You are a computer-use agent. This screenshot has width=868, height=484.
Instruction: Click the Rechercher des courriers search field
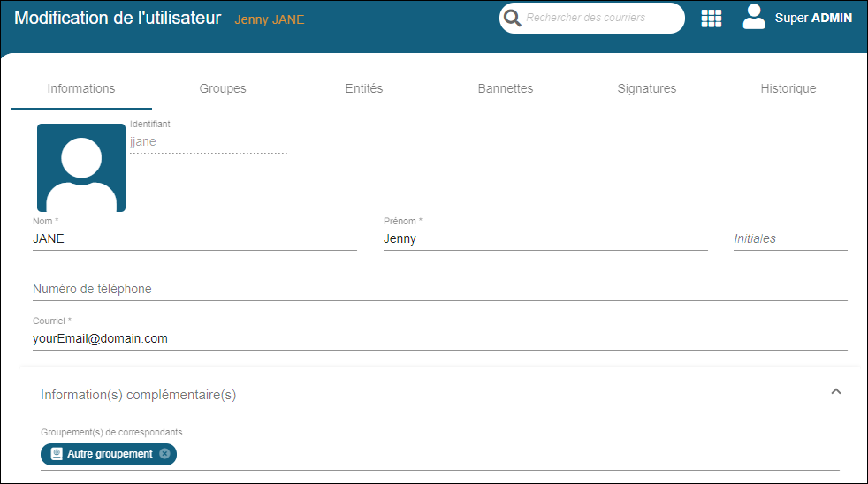point(599,18)
